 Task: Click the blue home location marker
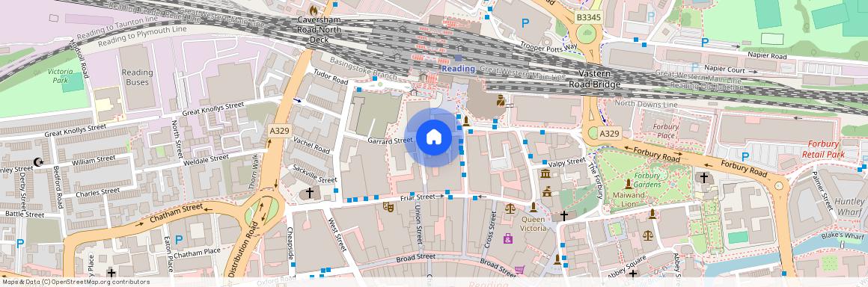pos(434,137)
